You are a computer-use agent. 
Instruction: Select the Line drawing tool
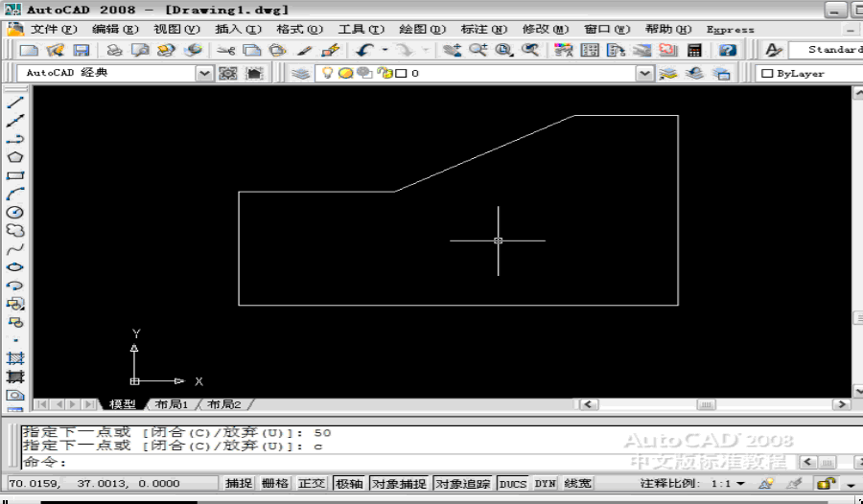pos(15,103)
